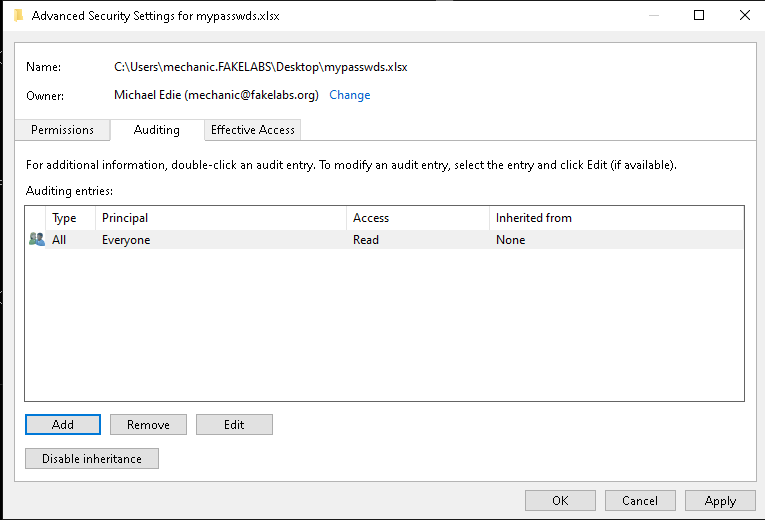The image size is (765, 520).
Task: Click the folder icon in the title bar
Action: click(18, 16)
